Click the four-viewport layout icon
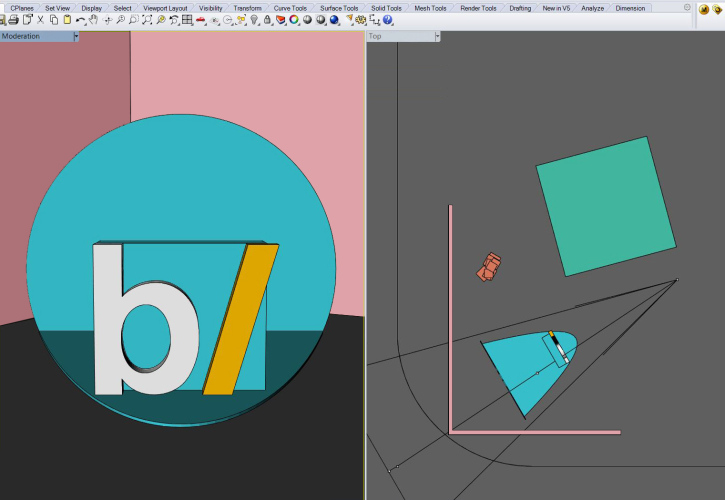 point(187,20)
